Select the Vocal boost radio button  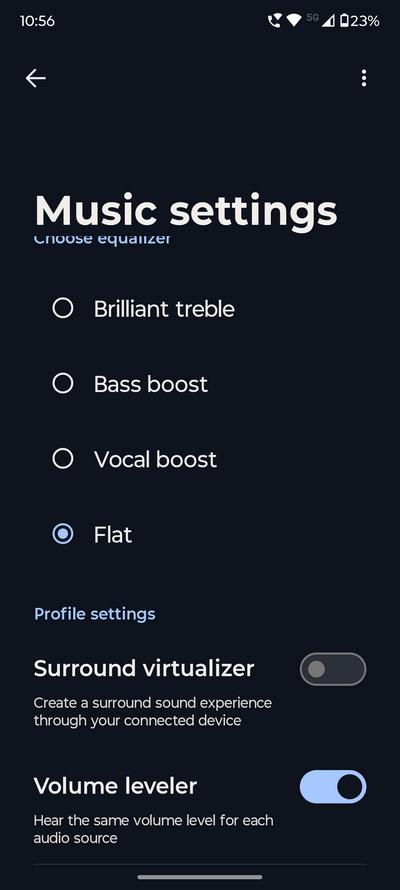pos(62,459)
